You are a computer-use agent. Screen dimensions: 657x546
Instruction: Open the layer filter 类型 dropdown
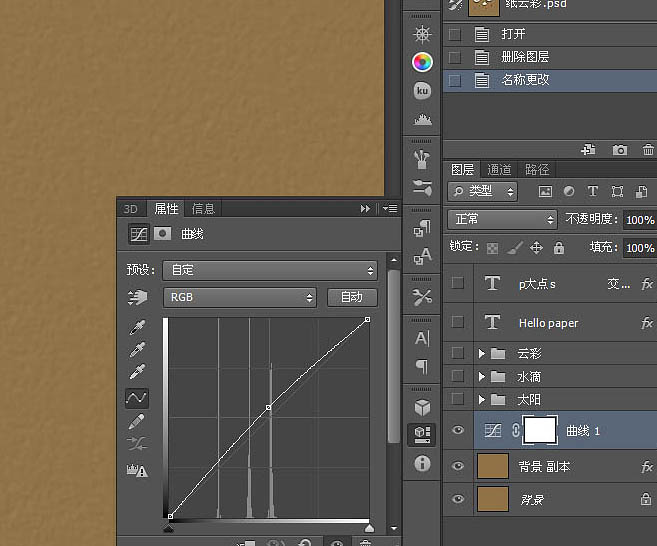pyautogui.click(x=482, y=191)
